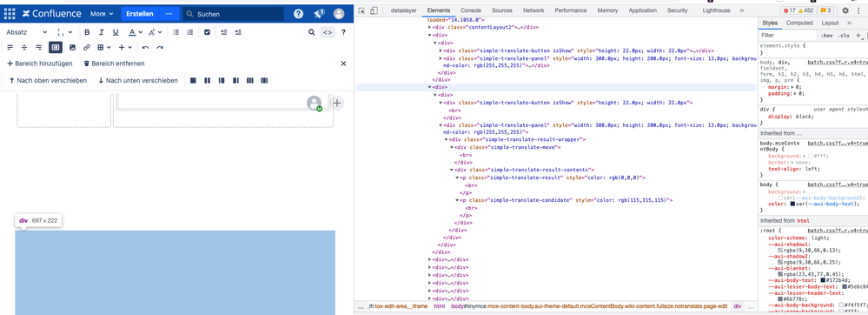This screenshot has width=868, height=315.
Task: Expand contentLayout2 div node
Action: (x=429, y=27)
